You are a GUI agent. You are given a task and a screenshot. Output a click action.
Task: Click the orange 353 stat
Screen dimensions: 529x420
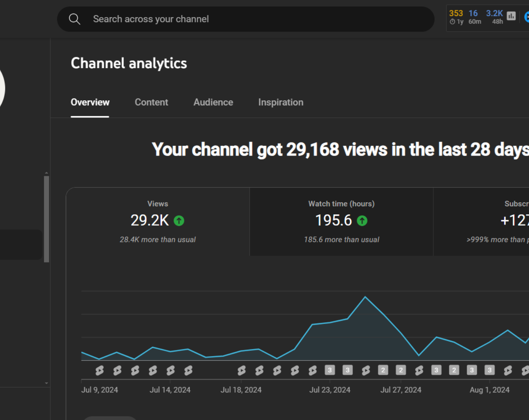pos(456,13)
